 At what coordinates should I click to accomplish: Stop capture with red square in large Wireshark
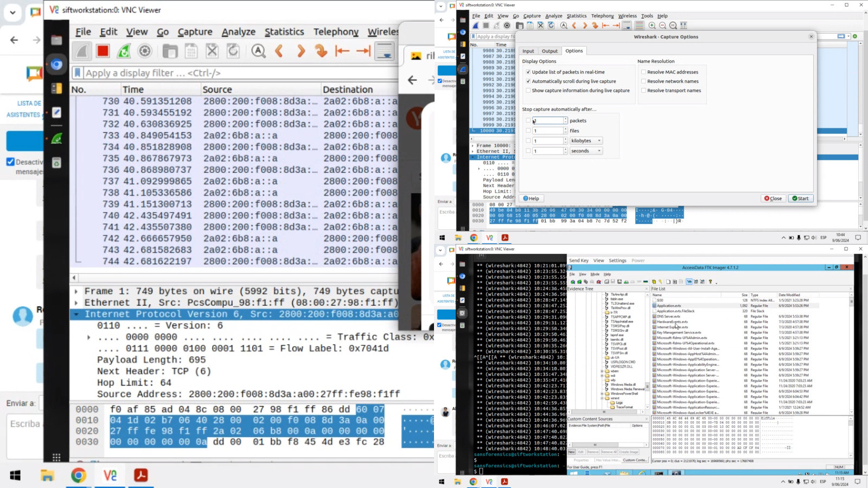103,51
